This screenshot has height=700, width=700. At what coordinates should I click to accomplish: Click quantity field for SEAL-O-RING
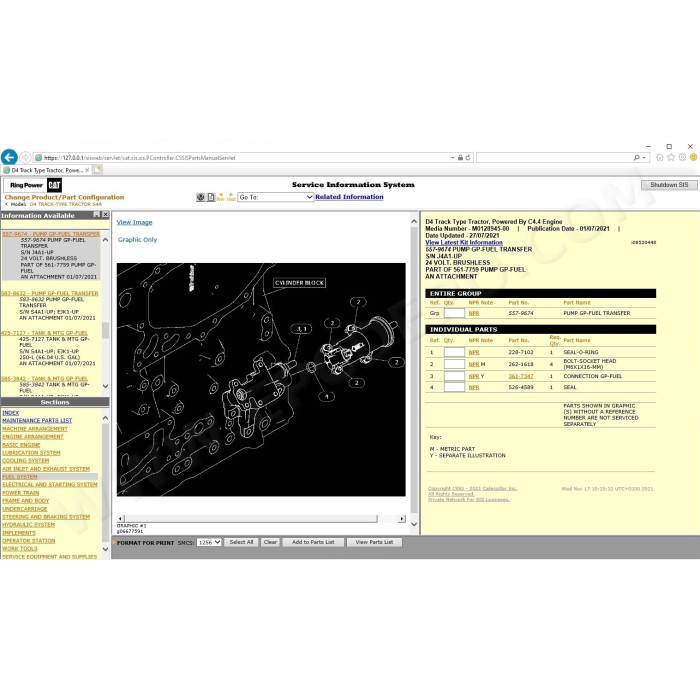(454, 352)
